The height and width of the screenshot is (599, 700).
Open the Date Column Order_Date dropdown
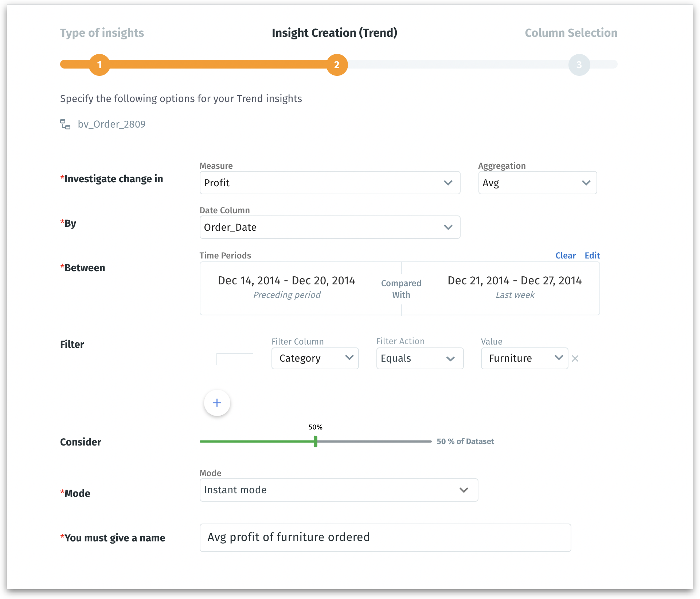(329, 227)
